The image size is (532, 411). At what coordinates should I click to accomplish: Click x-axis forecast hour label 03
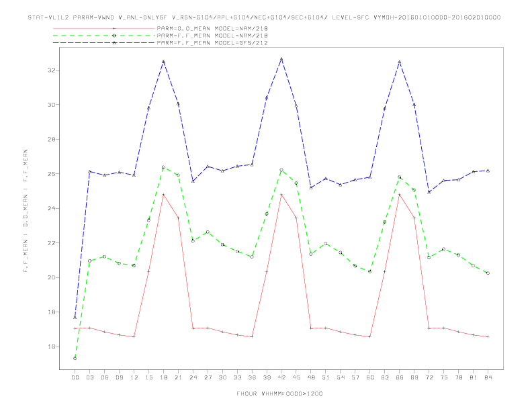coord(89,377)
